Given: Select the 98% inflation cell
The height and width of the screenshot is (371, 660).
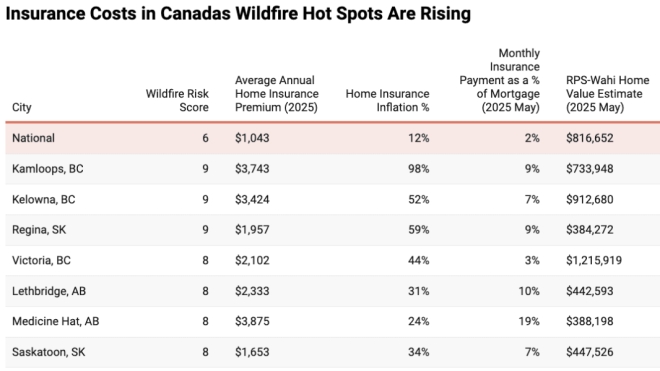Looking at the screenshot, I should [x=418, y=169].
